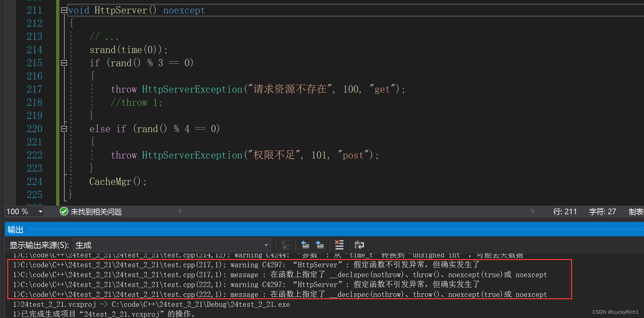Click the 行: 211 line indicator
Image resolution: width=644 pixels, height=318 pixels.
[565, 212]
